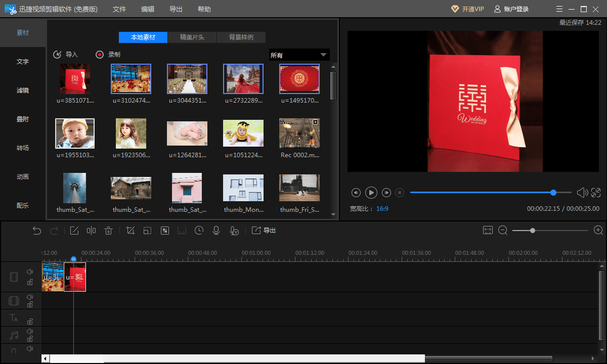Click the split clip tool in timeline toolbar
The height and width of the screenshot is (364, 607).
coord(91,231)
